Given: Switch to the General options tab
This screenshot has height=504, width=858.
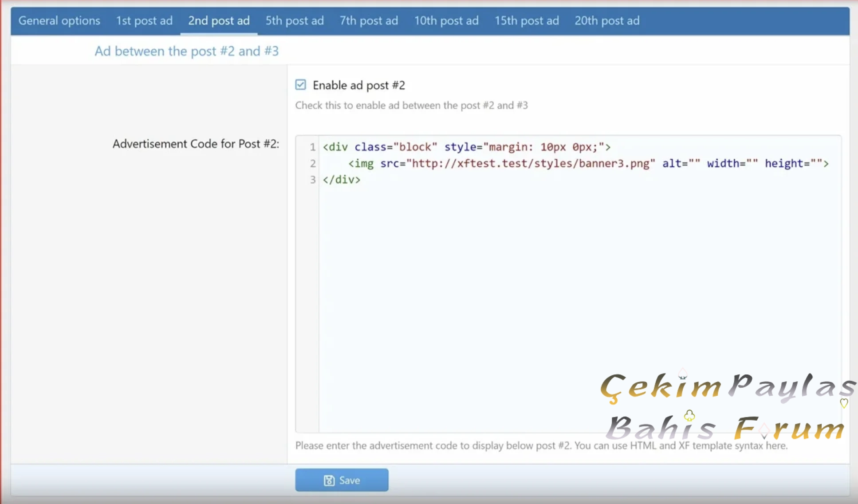Looking at the screenshot, I should coord(59,20).
